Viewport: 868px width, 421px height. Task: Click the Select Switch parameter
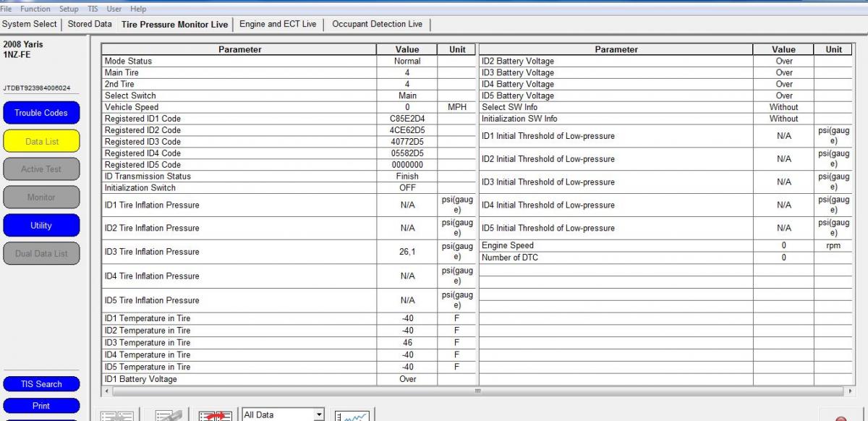239,95
